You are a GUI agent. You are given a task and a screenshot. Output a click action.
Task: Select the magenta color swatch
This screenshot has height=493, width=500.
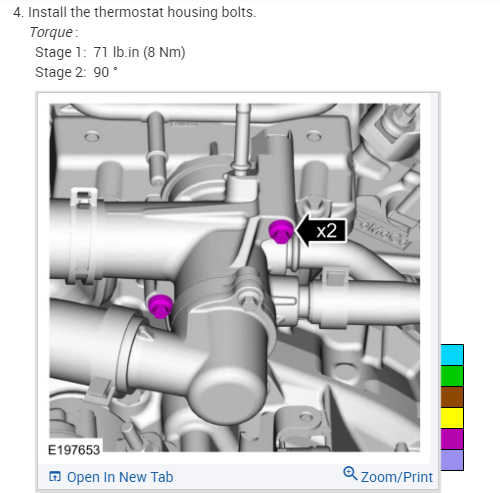pyautogui.click(x=452, y=439)
